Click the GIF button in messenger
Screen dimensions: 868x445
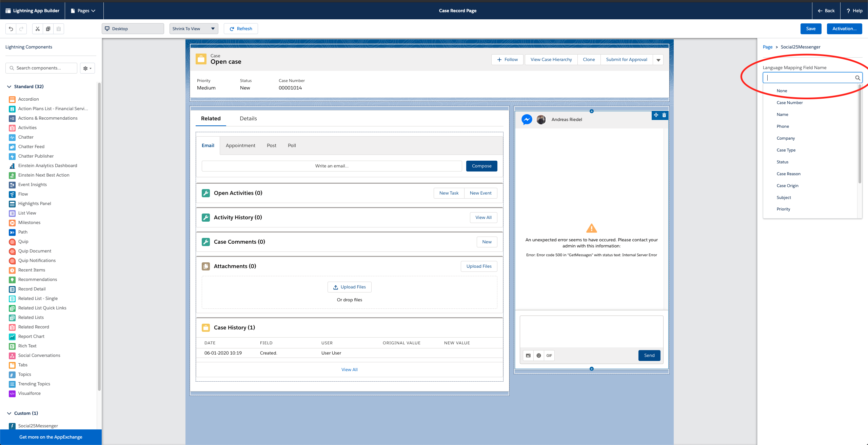point(549,356)
